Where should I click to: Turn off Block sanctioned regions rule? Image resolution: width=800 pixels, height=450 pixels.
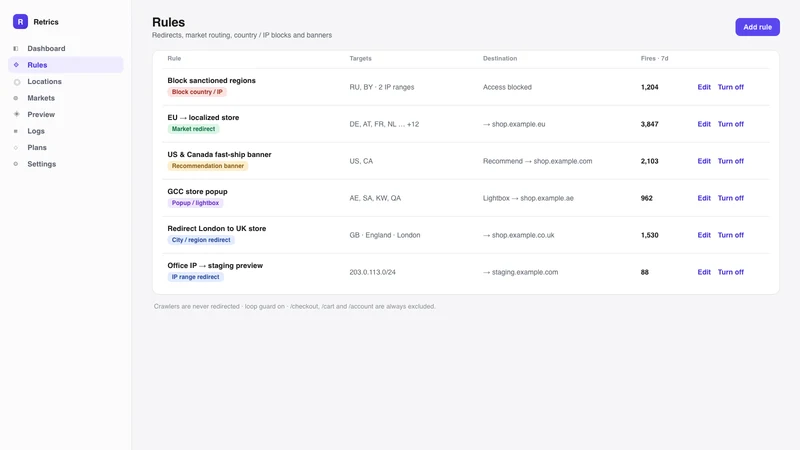pyautogui.click(x=731, y=87)
